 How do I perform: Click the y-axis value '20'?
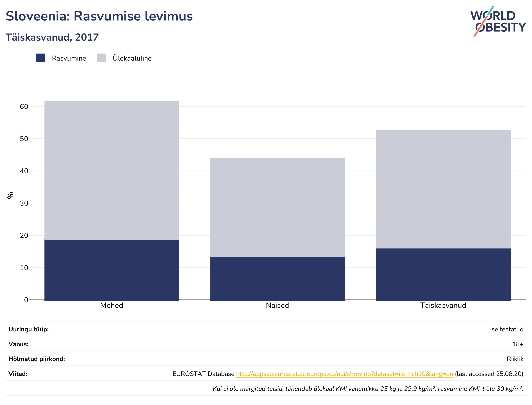(24, 235)
